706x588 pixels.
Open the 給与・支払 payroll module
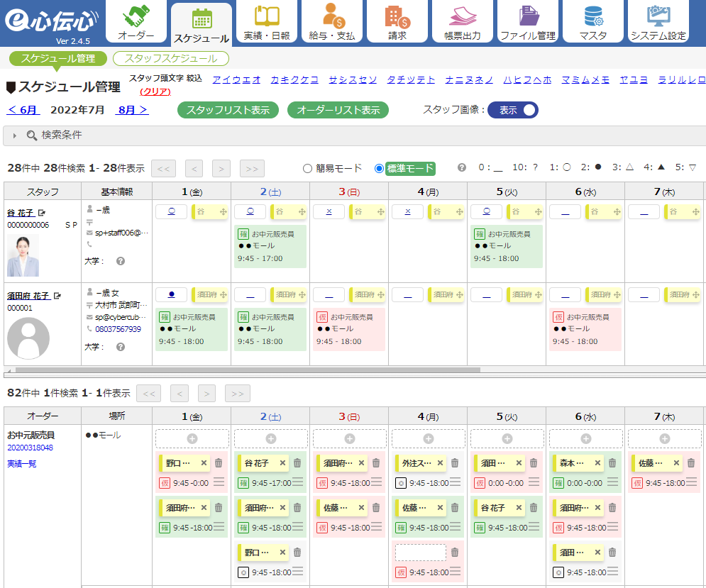(x=332, y=22)
